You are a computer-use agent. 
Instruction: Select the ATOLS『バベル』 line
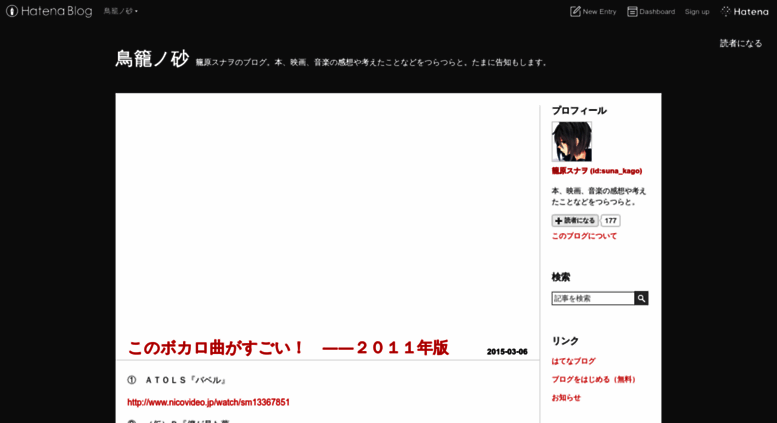point(177,380)
